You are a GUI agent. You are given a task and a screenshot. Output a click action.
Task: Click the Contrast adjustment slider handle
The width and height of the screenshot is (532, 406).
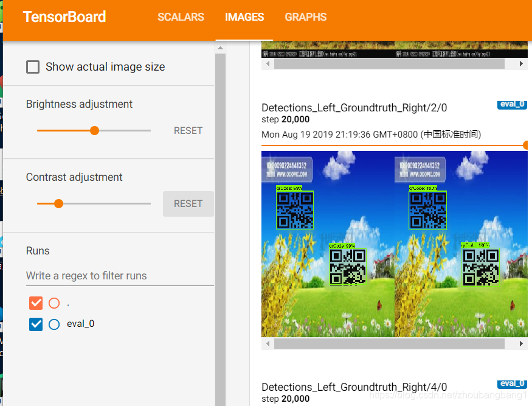tap(59, 203)
